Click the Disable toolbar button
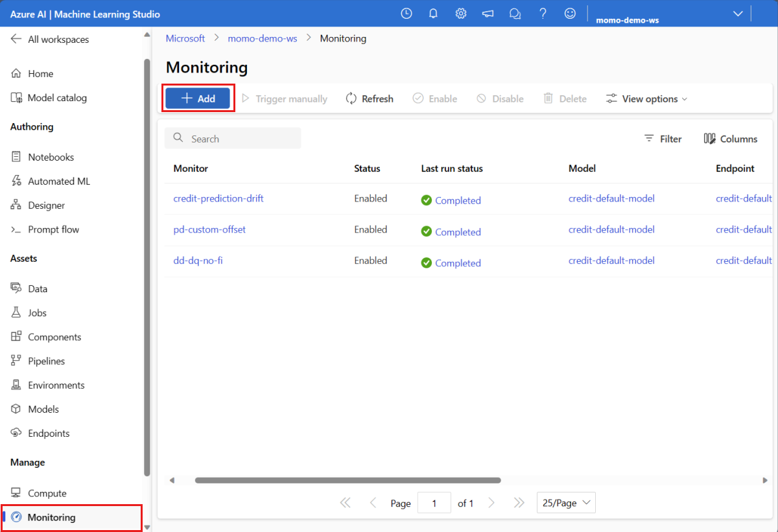778x532 pixels. (500, 98)
